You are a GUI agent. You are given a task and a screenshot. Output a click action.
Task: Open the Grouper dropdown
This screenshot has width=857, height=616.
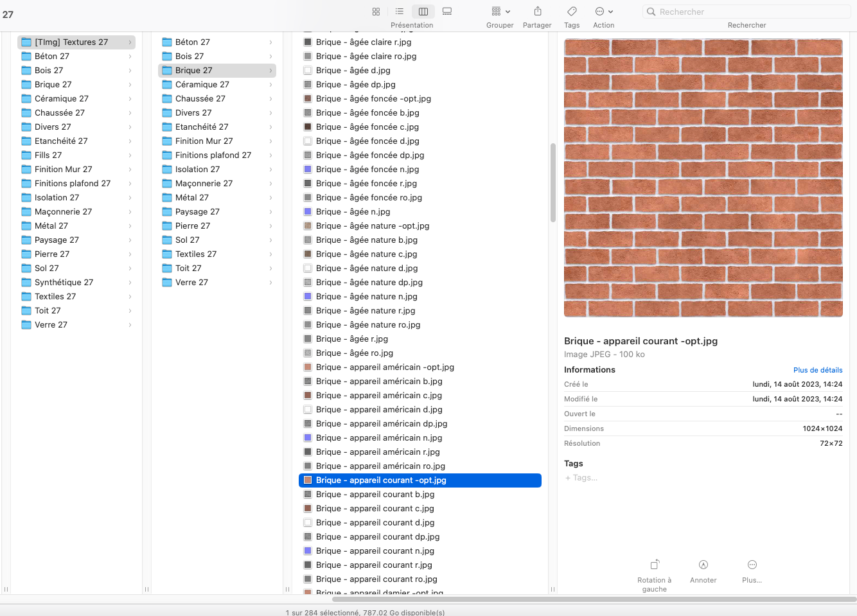[x=500, y=12]
